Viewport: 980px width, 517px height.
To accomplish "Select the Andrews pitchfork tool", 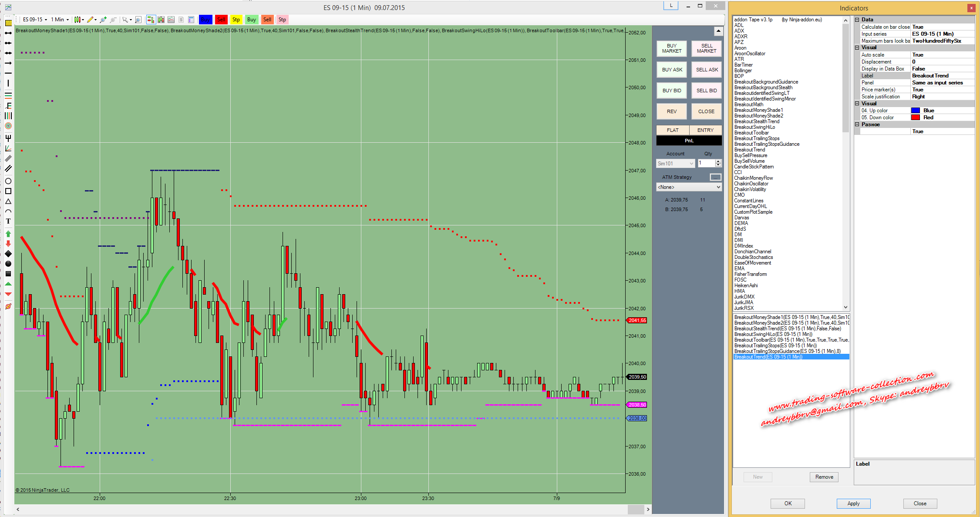I will [x=8, y=138].
